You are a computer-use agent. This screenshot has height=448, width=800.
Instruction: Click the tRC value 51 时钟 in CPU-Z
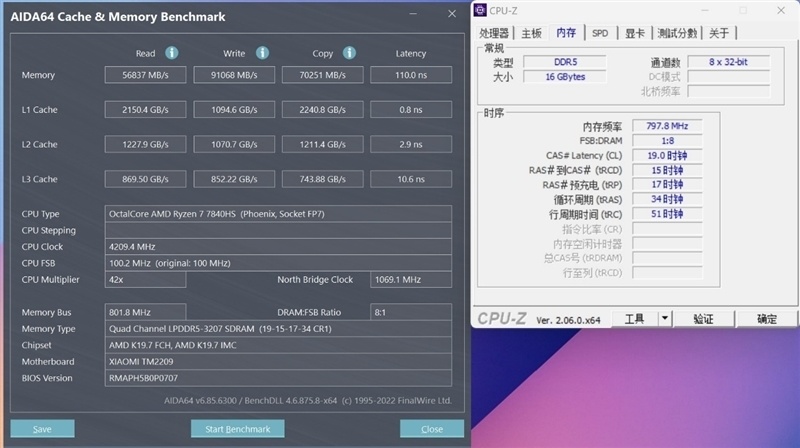667,214
